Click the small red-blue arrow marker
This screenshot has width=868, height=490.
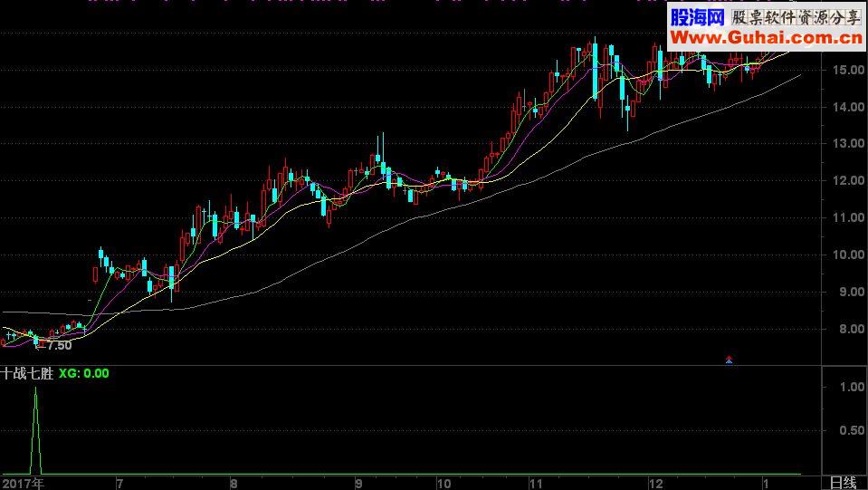tap(729, 360)
